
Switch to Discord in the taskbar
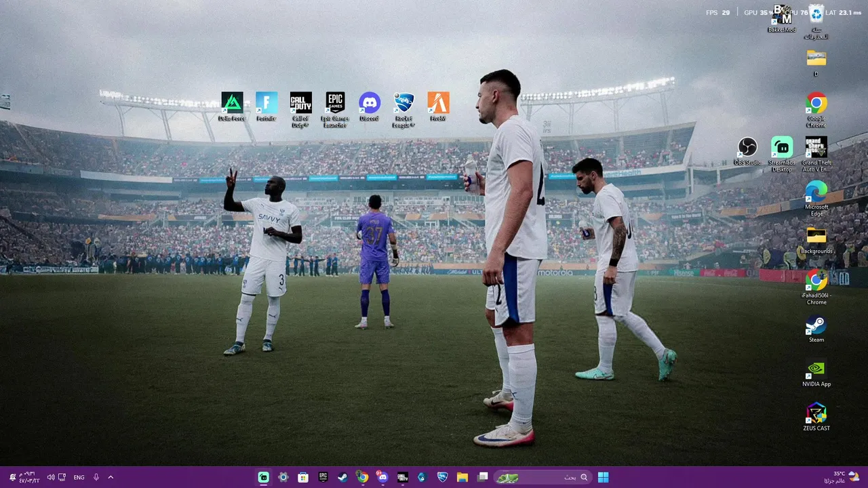(x=382, y=477)
